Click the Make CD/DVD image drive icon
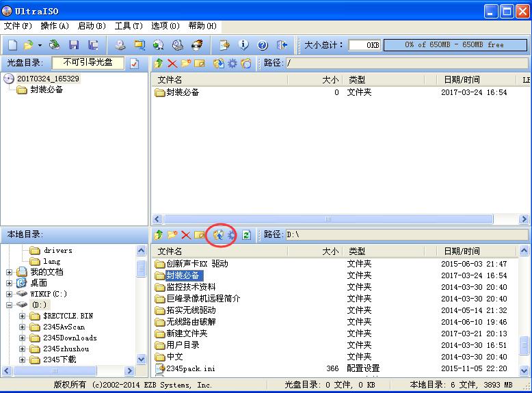 pyautogui.click(x=120, y=44)
